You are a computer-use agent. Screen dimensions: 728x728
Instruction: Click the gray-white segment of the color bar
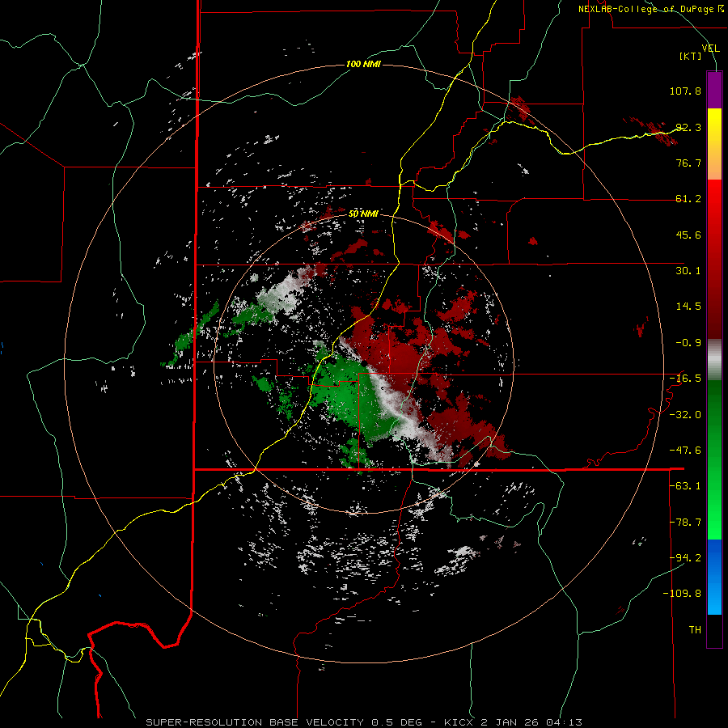(714, 359)
